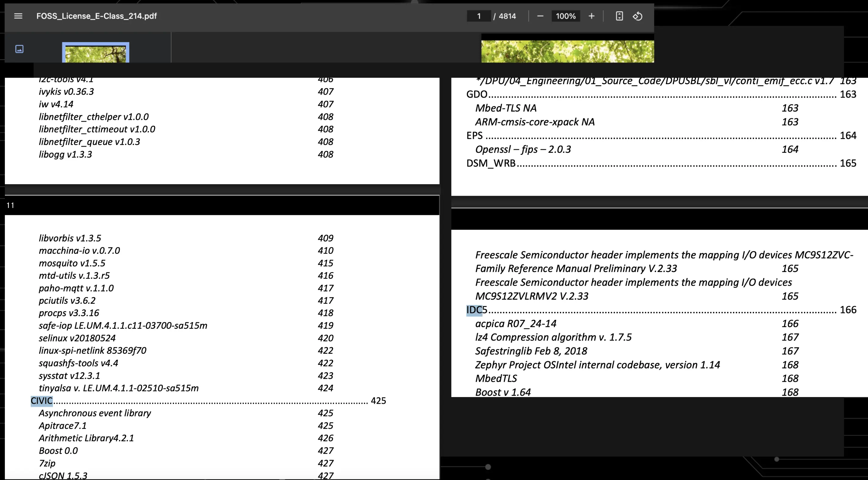Select the thumbnails view icon in sidebar
868x480 pixels.
click(x=20, y=49)
